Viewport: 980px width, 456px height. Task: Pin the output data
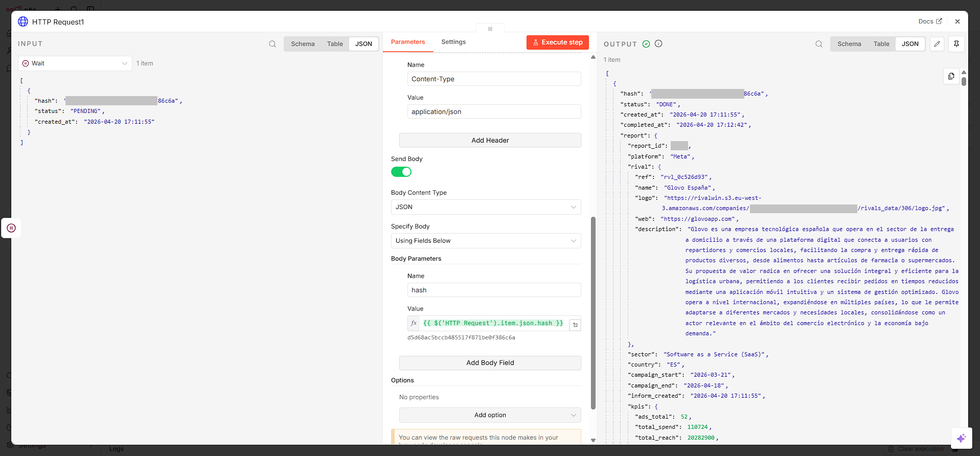click(x=956, y=44)
